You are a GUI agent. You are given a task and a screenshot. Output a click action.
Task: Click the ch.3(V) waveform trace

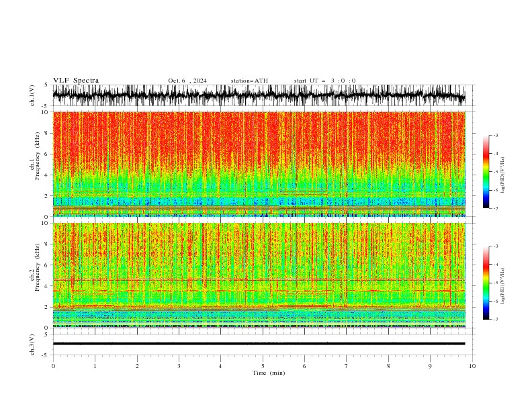[259, 344]
